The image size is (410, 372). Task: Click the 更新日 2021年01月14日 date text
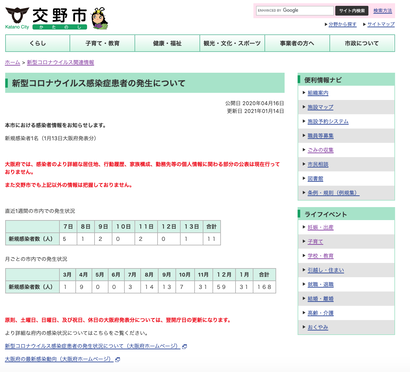256,111
